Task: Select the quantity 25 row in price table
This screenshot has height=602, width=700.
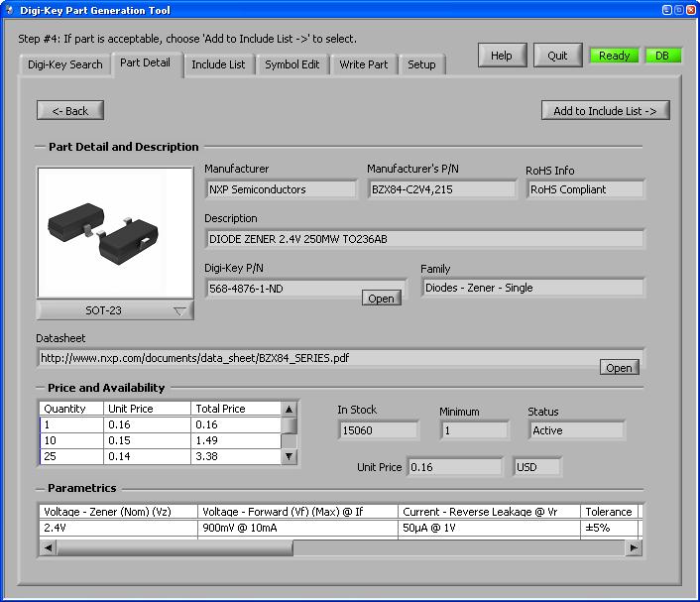Action: pyautogui.click(x=161, y=456)
